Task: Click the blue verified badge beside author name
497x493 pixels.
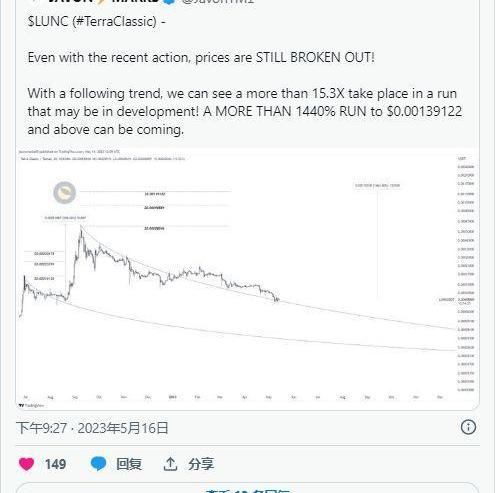Action: coord(169,1)
